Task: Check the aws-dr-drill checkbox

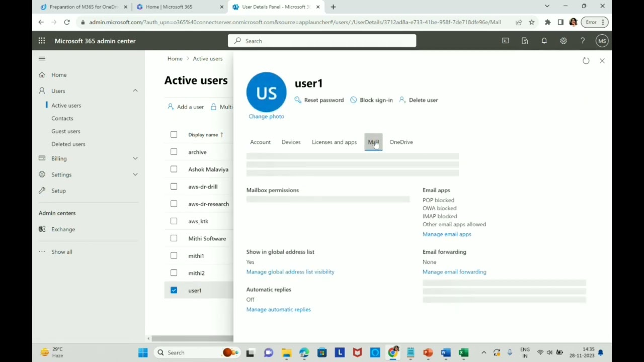Action: click(x=174, y=187)
